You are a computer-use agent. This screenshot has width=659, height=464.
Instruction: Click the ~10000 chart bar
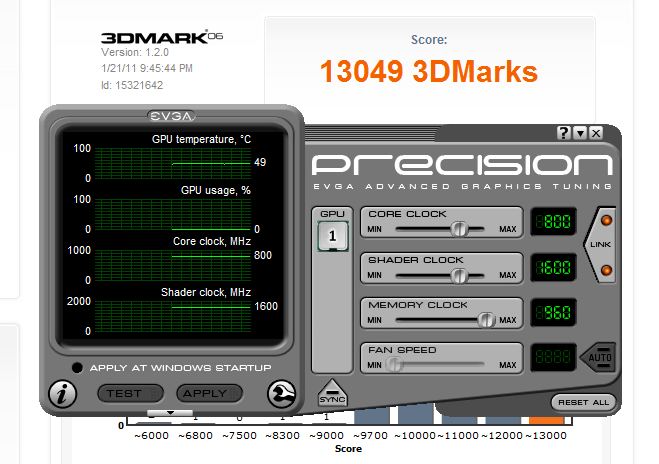416,414
